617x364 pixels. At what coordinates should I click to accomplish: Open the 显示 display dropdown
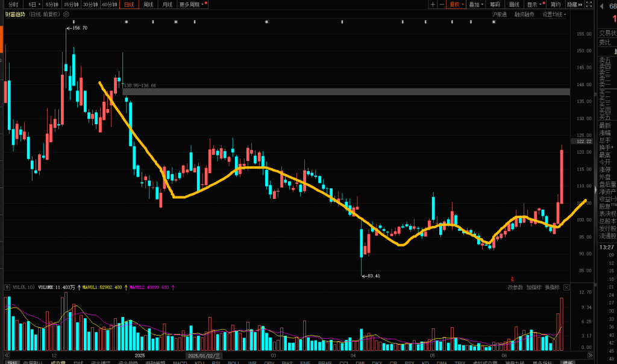coord(535,4)
